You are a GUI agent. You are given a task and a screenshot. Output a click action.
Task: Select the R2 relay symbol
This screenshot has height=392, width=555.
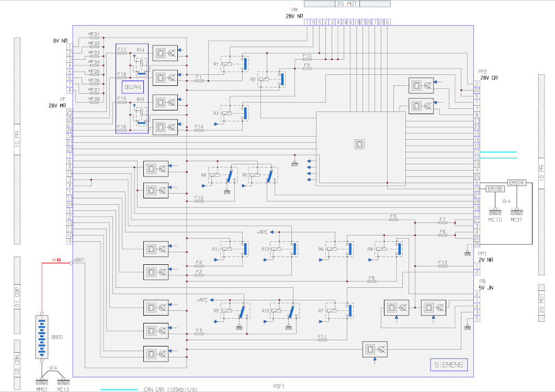click(x=271, y=80)
